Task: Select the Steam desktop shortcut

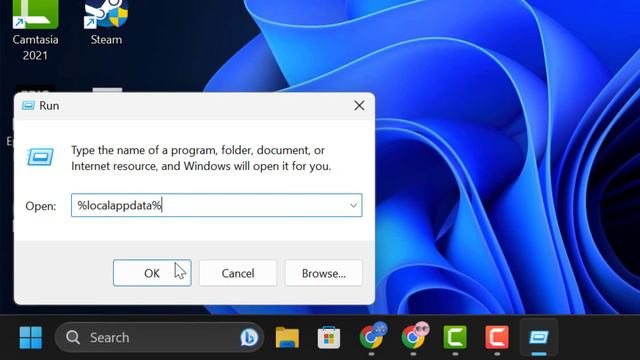Action: [x=106, y=24]
